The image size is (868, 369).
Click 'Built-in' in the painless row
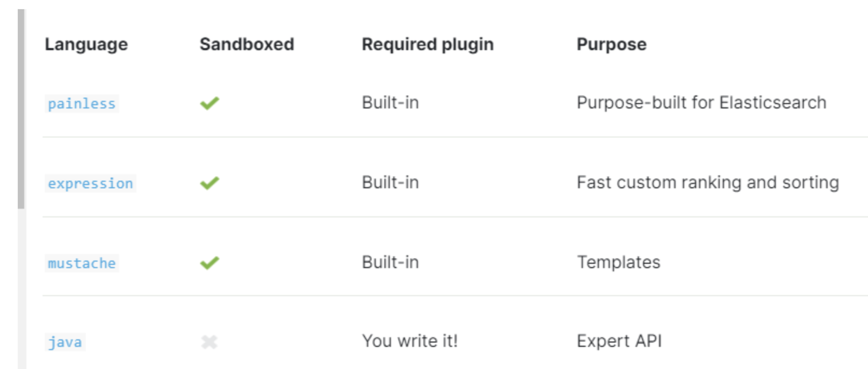click(x=390, y=103)
